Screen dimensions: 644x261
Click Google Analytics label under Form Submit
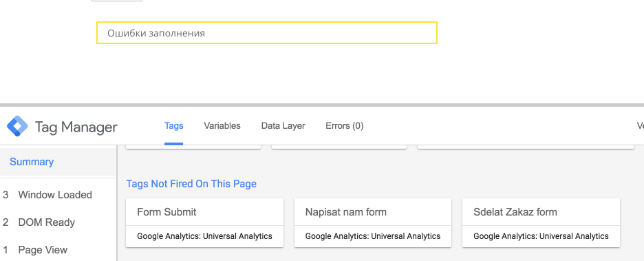coord(204,236)
